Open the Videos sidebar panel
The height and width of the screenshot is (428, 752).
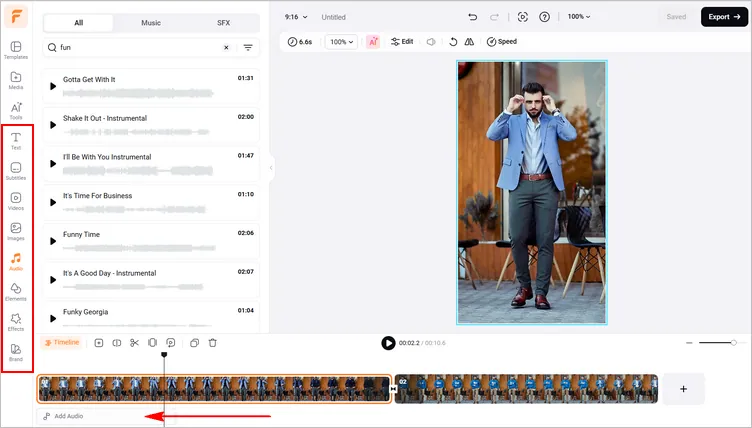[16, 202]
